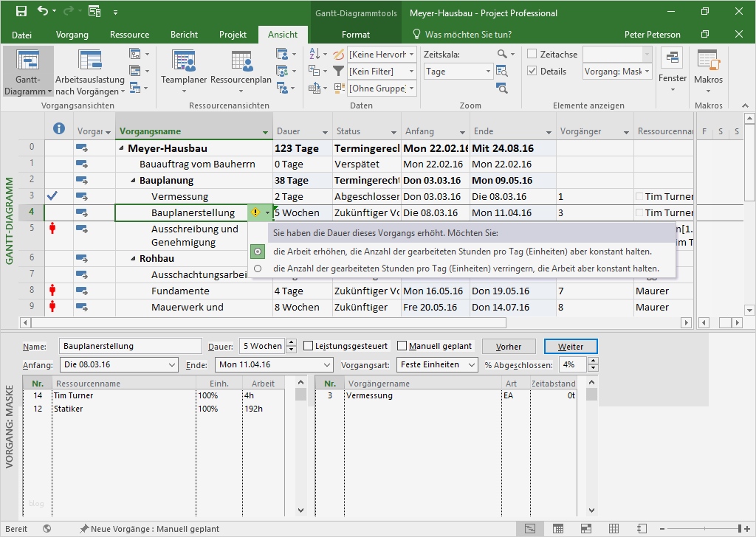
Task: Click the Vorher button
Action: [x=509, y=347]
